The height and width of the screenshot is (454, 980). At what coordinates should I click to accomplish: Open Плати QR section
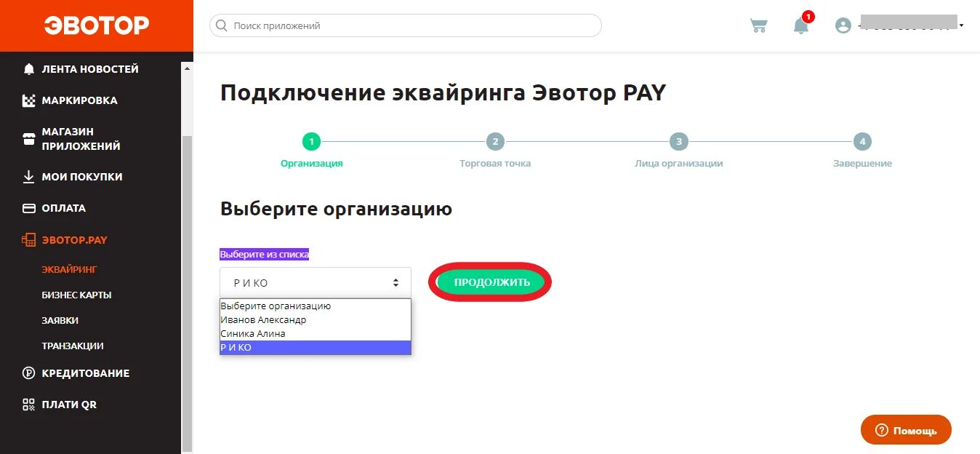tap(69, 405)
